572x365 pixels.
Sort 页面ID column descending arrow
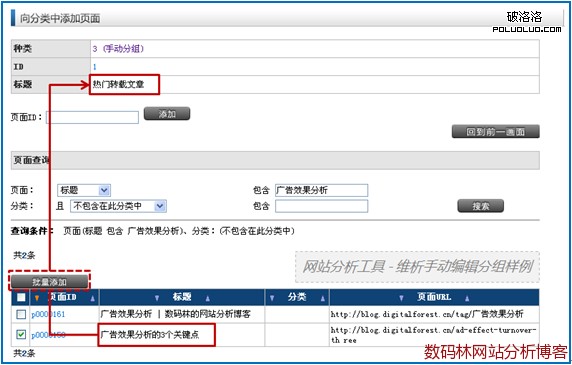click(37, 298)
